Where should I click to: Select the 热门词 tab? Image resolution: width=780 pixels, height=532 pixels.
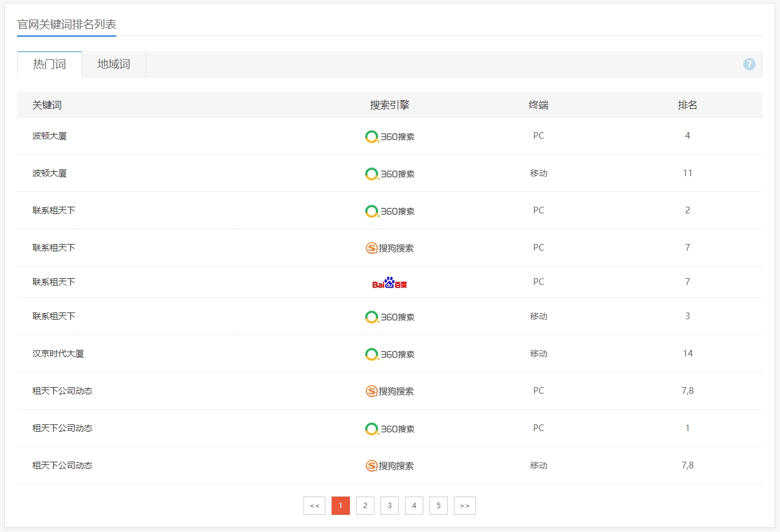(50, 64)
